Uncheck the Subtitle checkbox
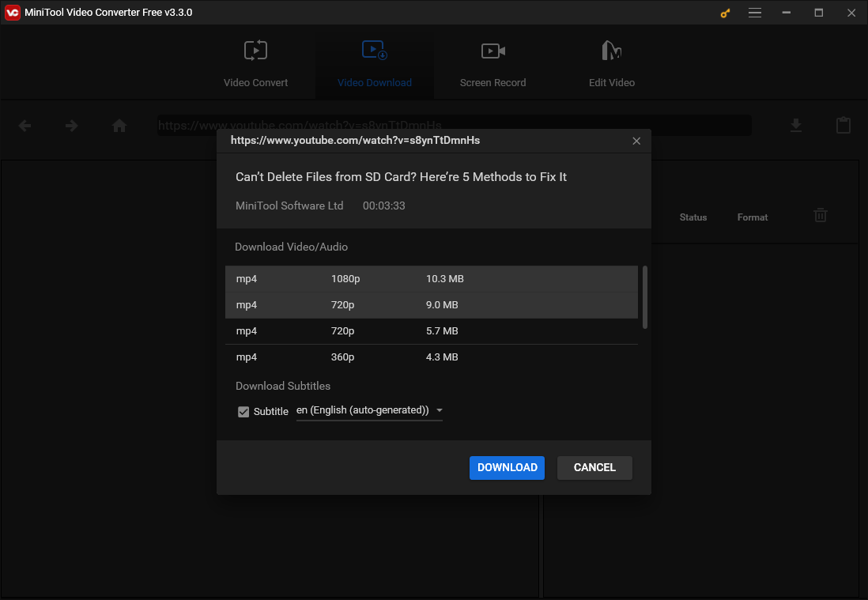868x600 pixels. point(243,411)
